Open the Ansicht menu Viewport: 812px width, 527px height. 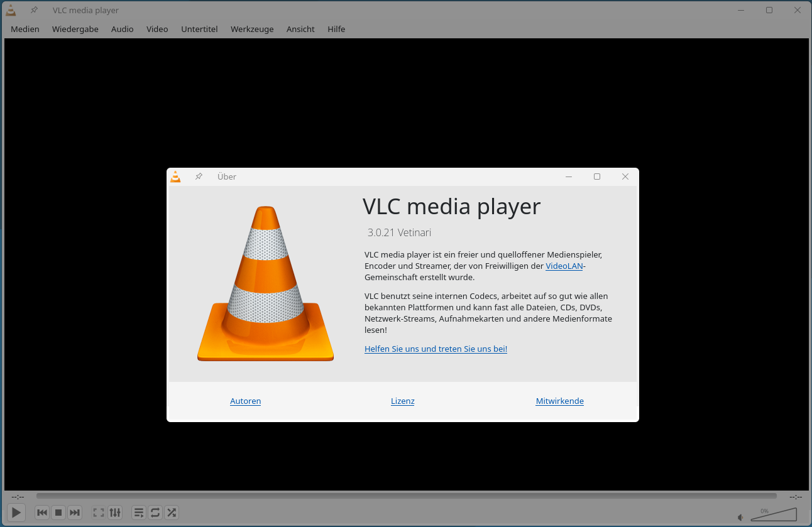[x=300, y=29]
